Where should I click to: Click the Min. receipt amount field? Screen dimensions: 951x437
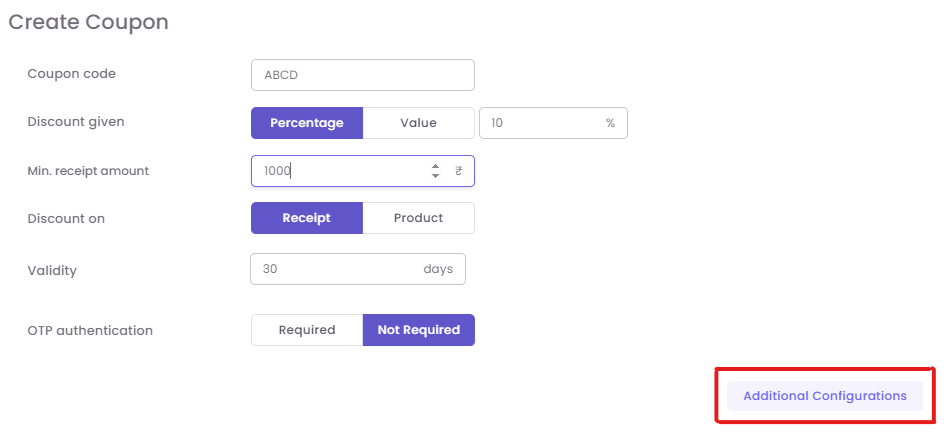click(x=335, y=171)
